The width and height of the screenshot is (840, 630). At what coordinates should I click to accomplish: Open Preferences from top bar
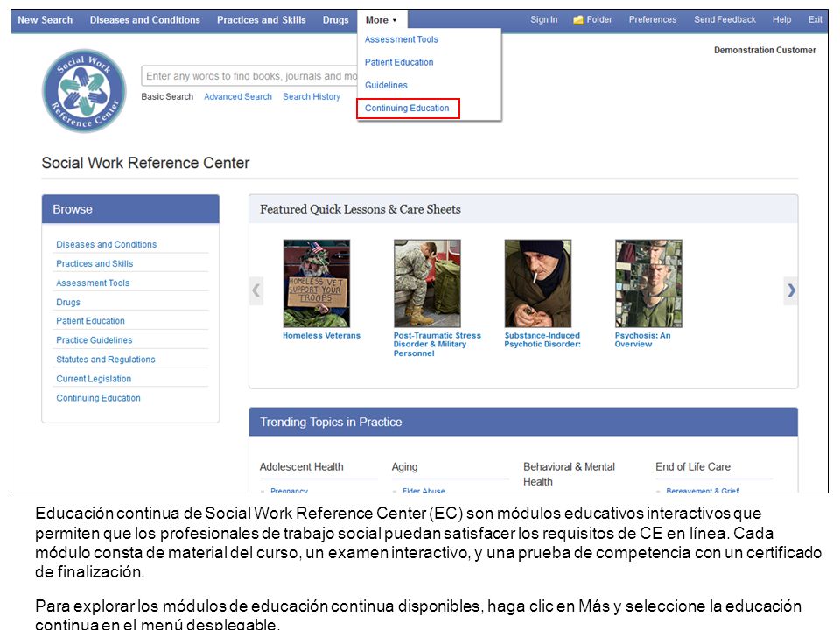point(653,20)
